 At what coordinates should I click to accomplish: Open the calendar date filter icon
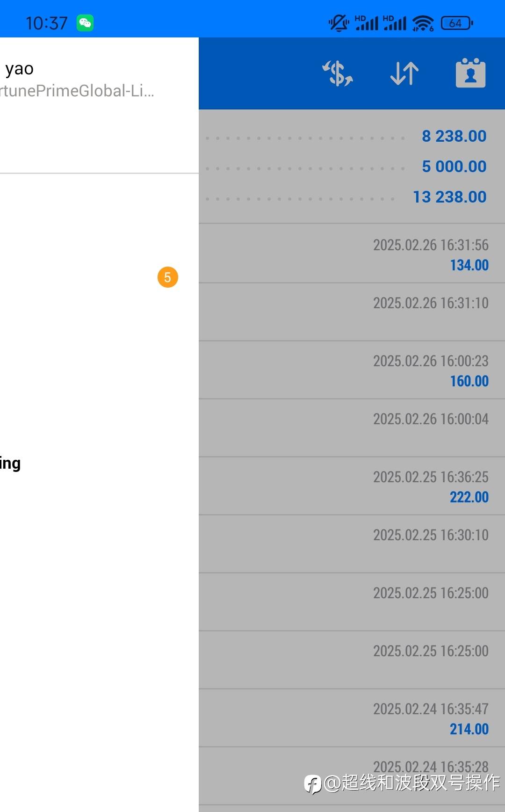pos(470,73)
